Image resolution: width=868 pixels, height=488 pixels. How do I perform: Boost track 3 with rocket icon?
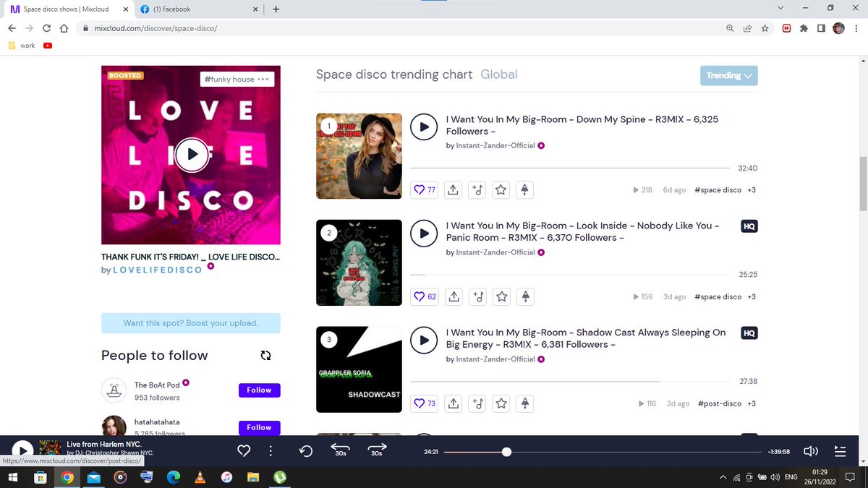[524, 403]
